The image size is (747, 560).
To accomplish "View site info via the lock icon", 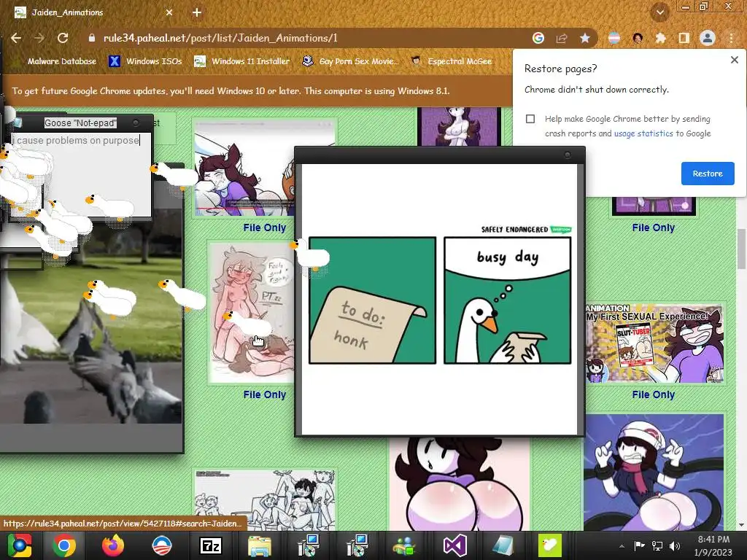I will tap(91, 38).
